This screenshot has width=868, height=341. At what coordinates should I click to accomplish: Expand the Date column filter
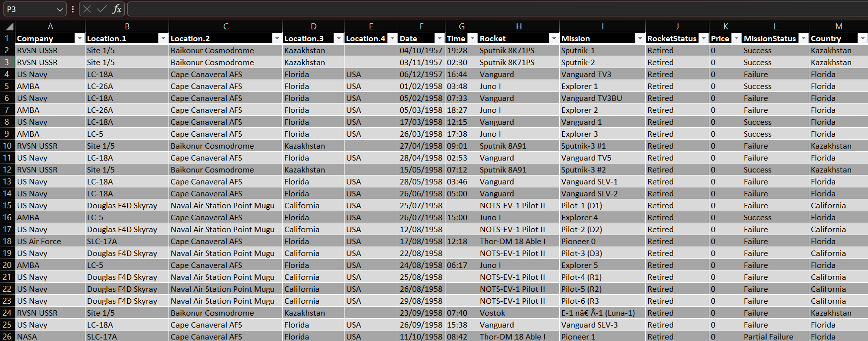[x=439, y=38]
